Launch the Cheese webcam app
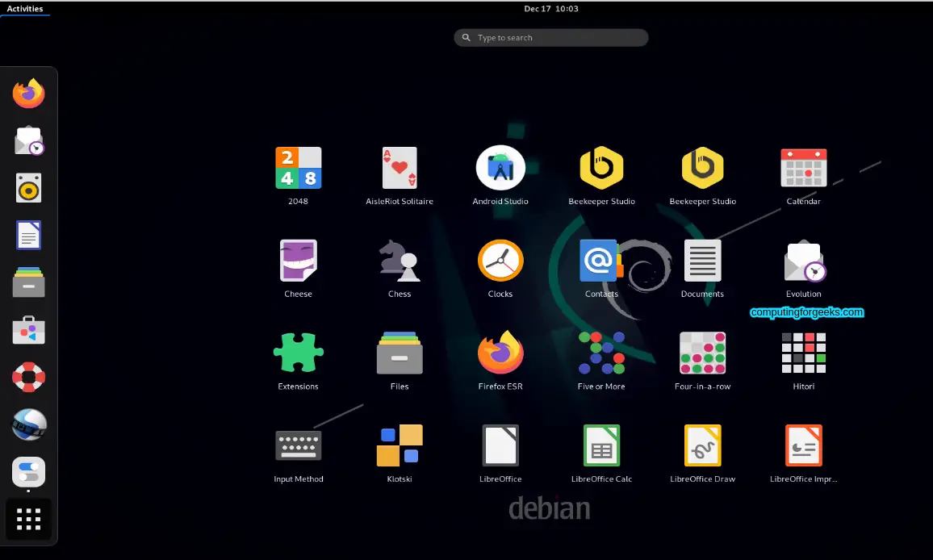Viewport: 933px width, 560px height. (x=299, y=261)
